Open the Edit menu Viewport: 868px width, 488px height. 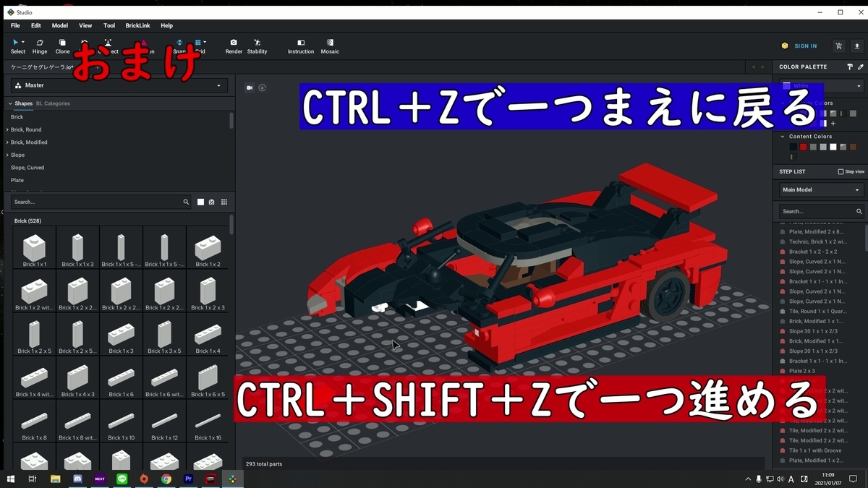click(x=36, y=25)
